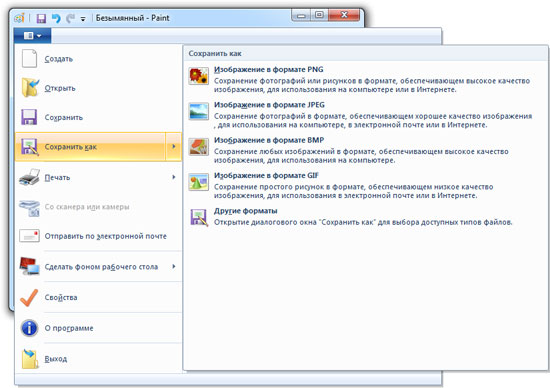The image size is (550, 388).
Task: Minimize the Paint window
Action: coord(301,15)
